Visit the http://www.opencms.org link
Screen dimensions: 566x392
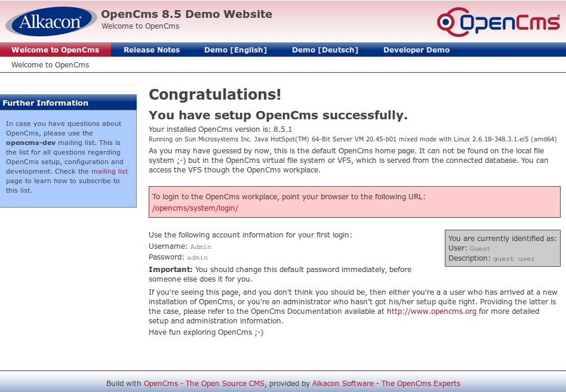pyautogui.click(x=431, y=311)
